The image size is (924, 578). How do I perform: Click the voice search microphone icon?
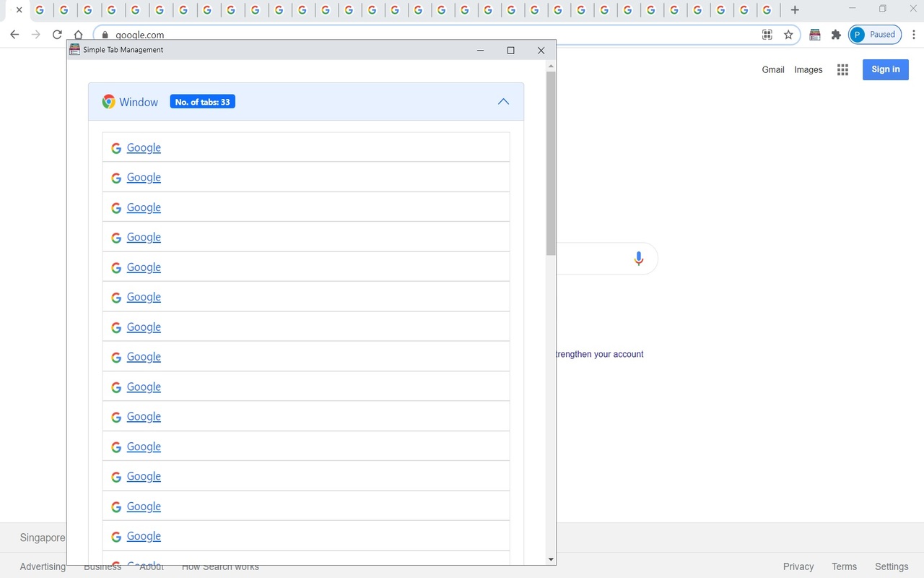pos(638,259)
